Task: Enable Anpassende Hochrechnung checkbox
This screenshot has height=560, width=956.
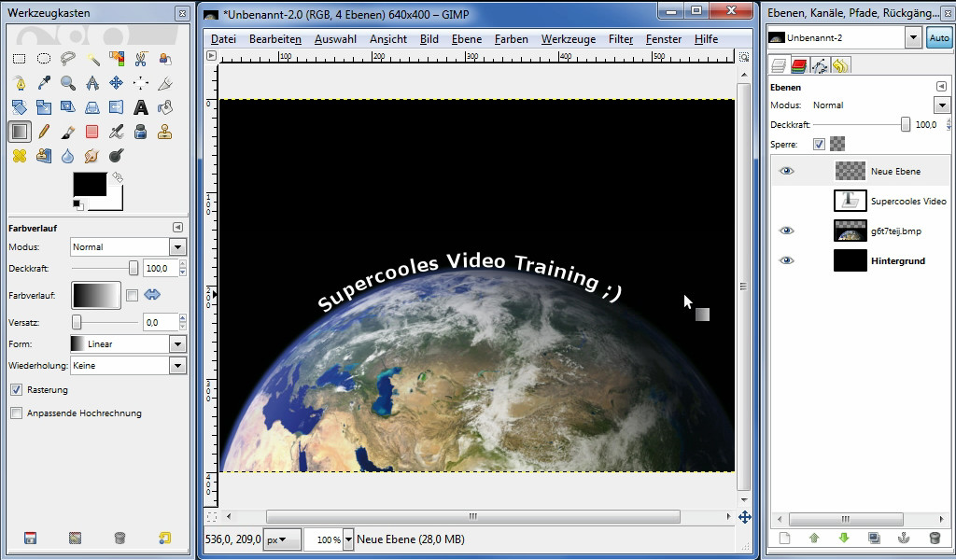Action: tap(17, 413)
